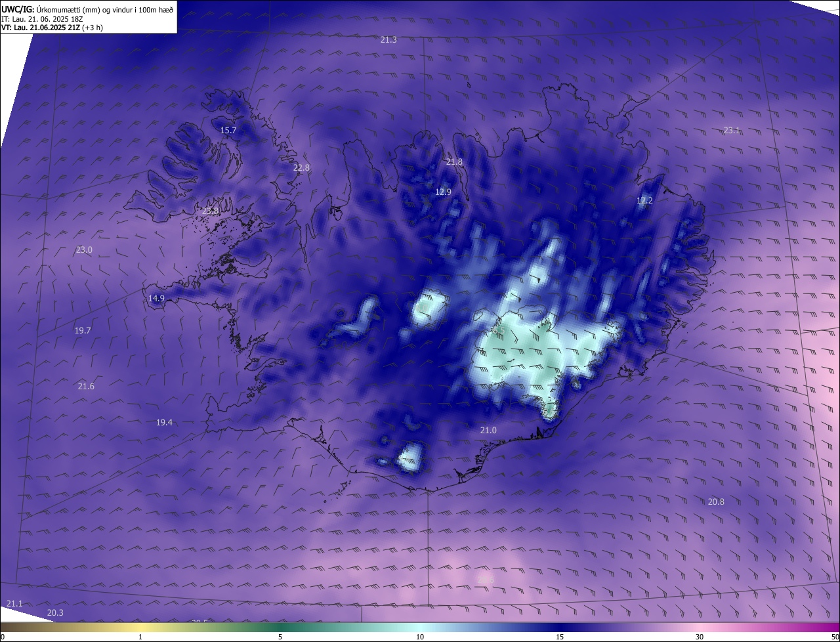Click the 12.2 value in east Iceland
This screenshot has height=642, width=840.
(644, 201)
